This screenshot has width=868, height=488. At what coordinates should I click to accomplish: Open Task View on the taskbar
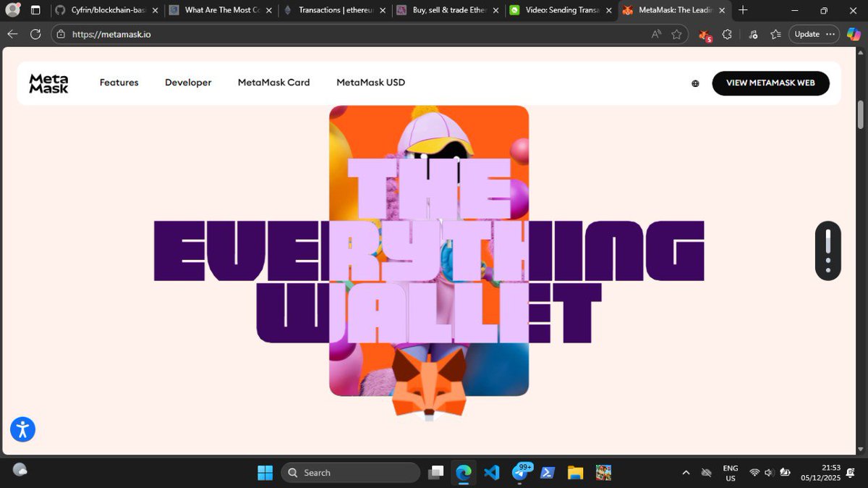pyautogui.click(x=435, y=473)
